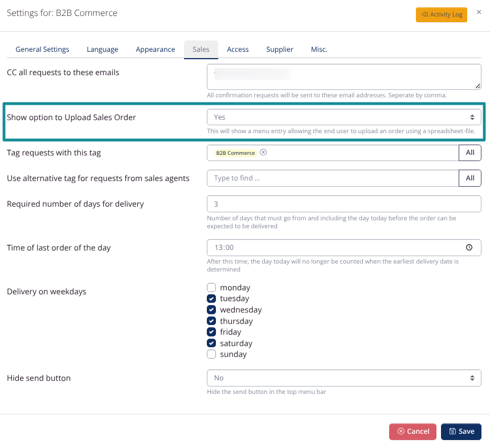490x448 pixels.
Task: Uncheck delivery on thursday
Action: (x=211, y=321)
